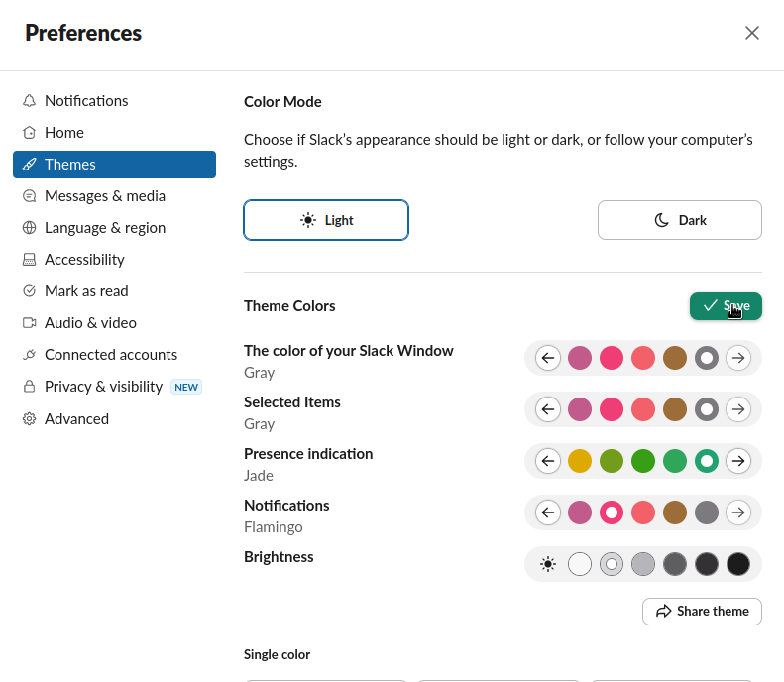Pick mauve swatch for Selected Items
The height and width of the screenshot is (682, 784).
pos(580,409)
